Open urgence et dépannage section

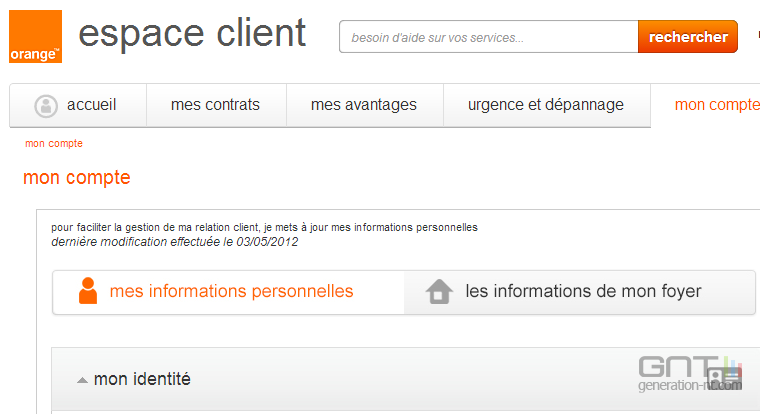546,105
